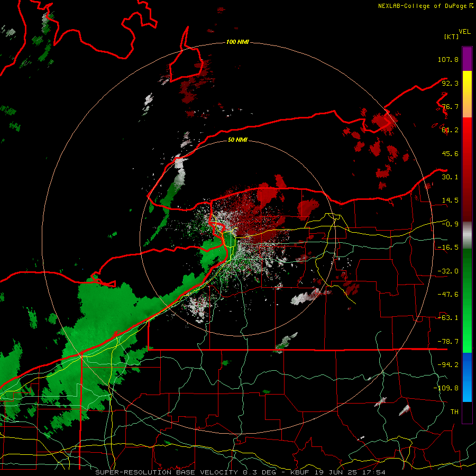Click the -32.0 legend value
Screen dimensions: 476x476
(x=448, y=271)
